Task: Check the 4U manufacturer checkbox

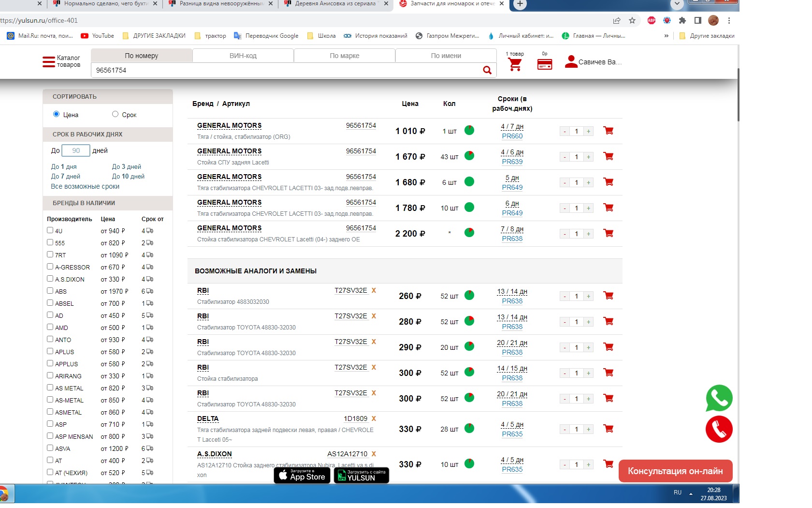Action: [50, 230]
